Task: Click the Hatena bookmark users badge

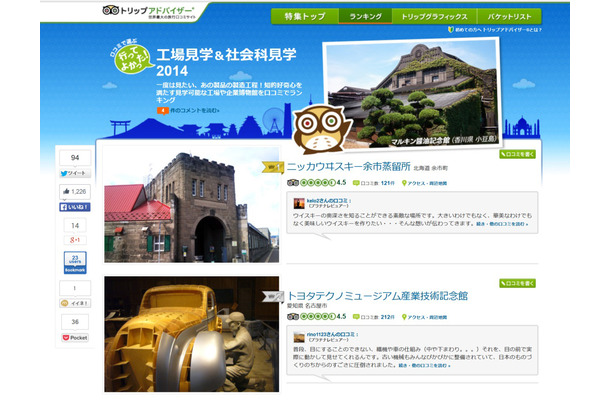Action: pos(75,263)
